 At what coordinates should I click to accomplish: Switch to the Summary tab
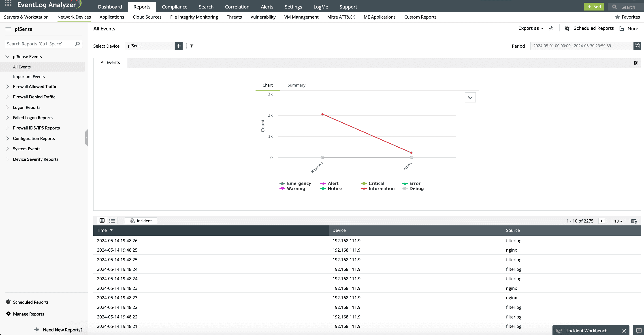(296, 85)
